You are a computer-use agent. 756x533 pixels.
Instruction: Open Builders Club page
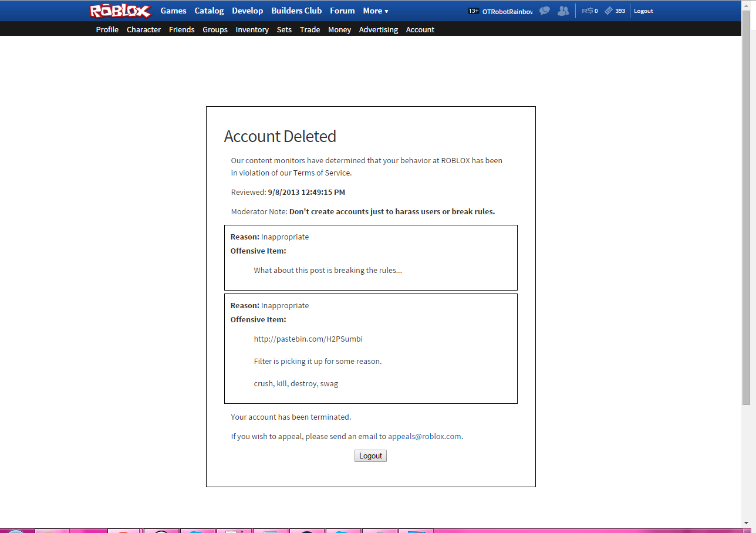click(296, 11)
